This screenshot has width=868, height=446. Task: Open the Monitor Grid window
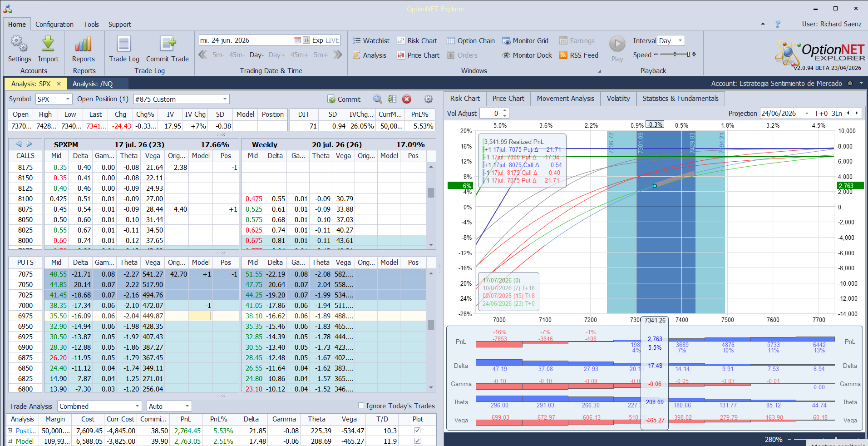pos(525,41)
